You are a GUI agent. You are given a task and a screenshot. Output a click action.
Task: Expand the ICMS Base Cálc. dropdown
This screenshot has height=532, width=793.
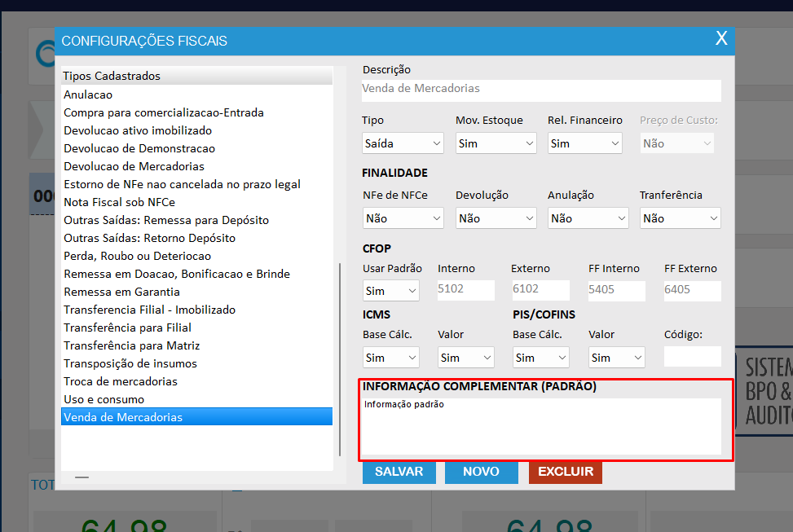pos(390,358)
